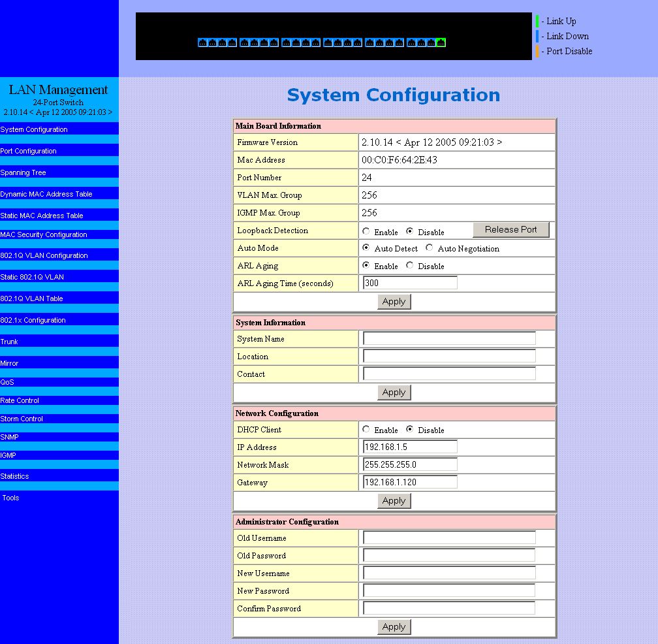The image size is (658, 644).
Task: Click the LAN Management title
Action: (x=58, y=89)
